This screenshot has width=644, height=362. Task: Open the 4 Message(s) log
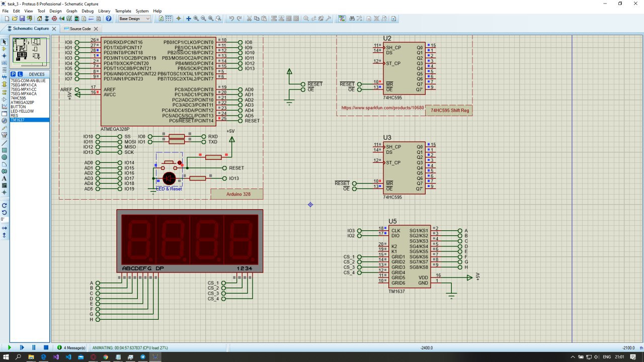[x=70, y=347]
